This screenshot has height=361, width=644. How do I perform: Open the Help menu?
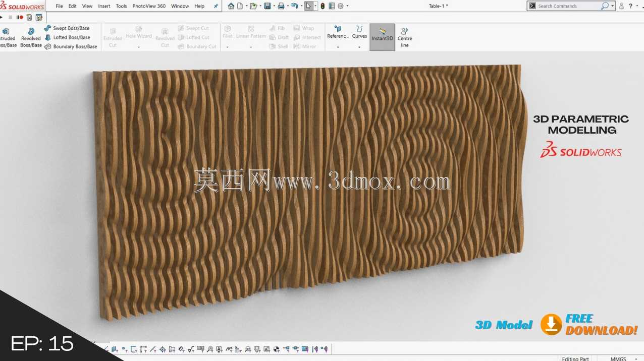pyautogui.click(x=199, y=6)
